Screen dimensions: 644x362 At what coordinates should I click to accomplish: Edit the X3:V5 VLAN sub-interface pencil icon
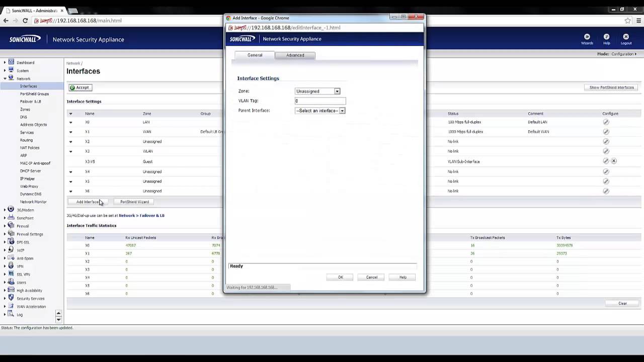pyautogui.click(x=606, y=161)
